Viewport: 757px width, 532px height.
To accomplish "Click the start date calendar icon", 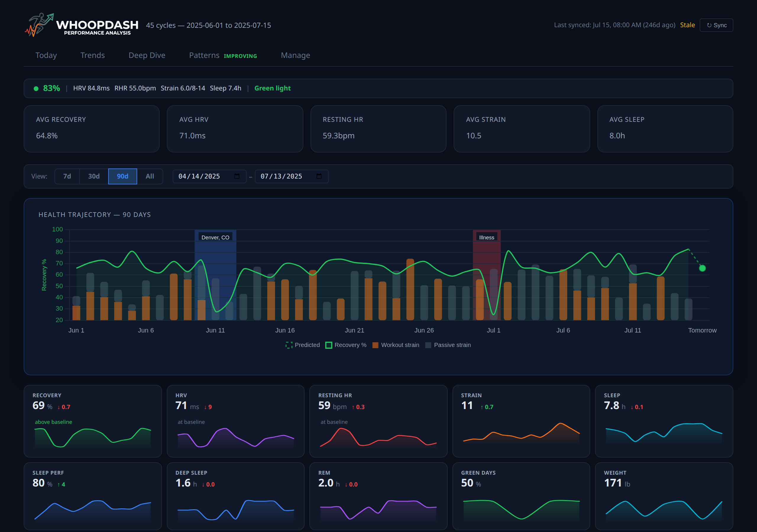I will point(237,176).
